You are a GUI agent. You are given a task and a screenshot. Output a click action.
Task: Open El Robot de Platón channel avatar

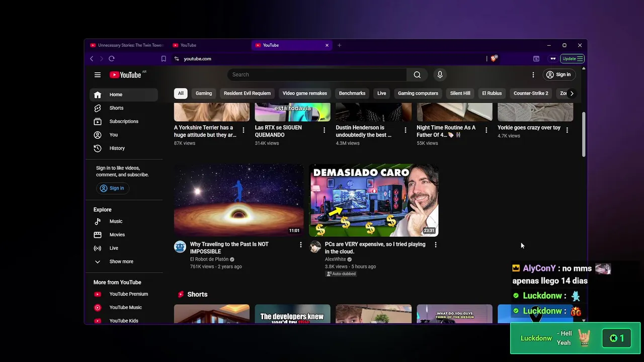180,247
